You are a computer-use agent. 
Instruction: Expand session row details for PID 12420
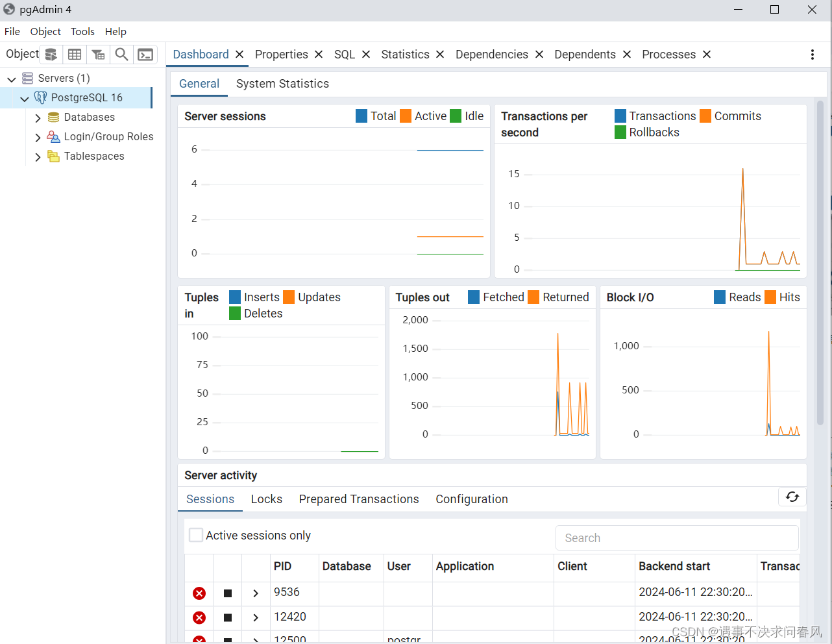tap(256, 618)
